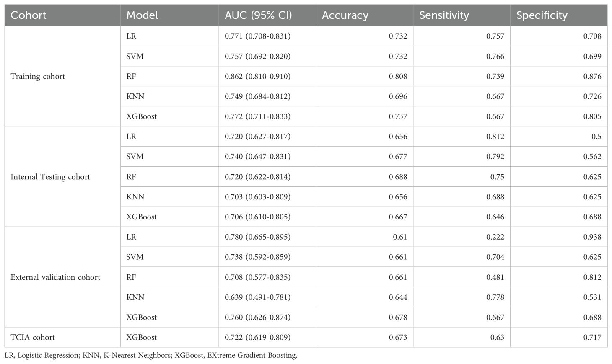Viewport: 612px width, 364px height.
Task: Click the Cohort column header
Action: (62, 15)
